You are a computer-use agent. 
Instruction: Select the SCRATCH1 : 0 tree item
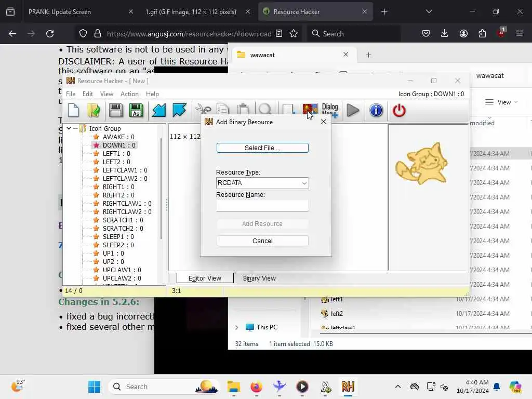coord(123,220)
